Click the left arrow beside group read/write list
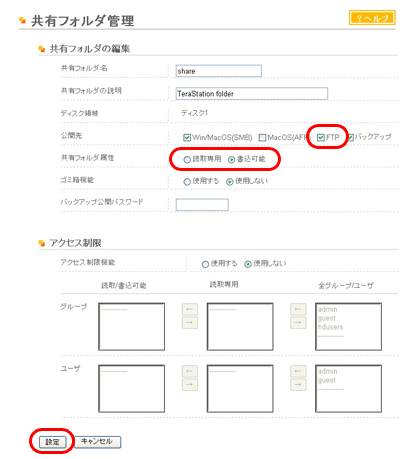This screenshot has height=459, width=413. pyautogui.click(x=190, y=309)
